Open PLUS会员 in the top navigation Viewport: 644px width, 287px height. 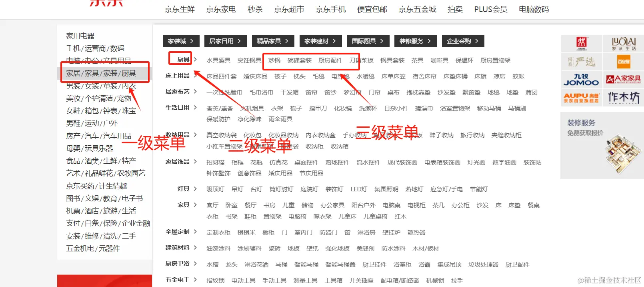click(x=491, y=9)
